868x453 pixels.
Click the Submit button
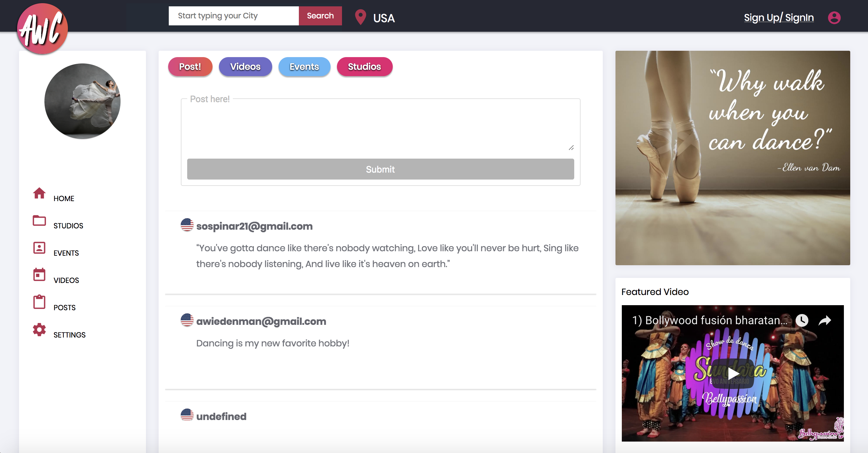click(380, 169)
